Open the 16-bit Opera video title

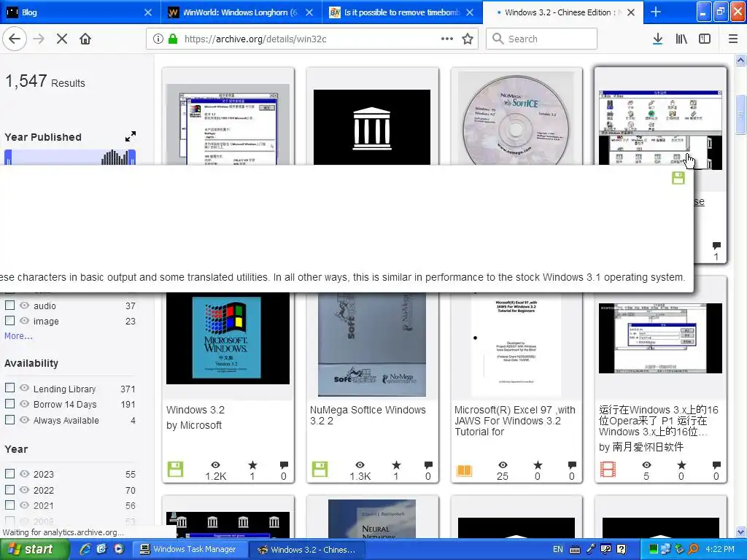pos(659,421)
